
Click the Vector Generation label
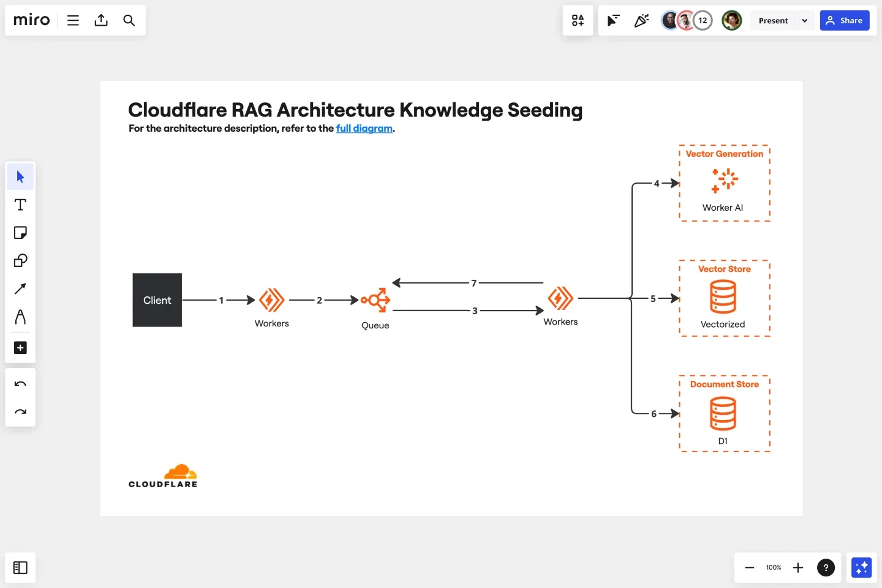pos(725,154)
